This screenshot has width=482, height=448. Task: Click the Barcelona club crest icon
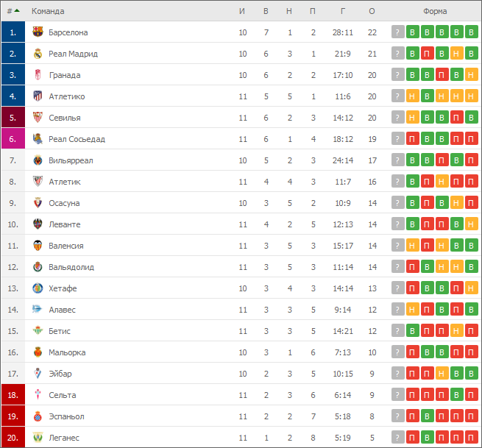[38, 32]
